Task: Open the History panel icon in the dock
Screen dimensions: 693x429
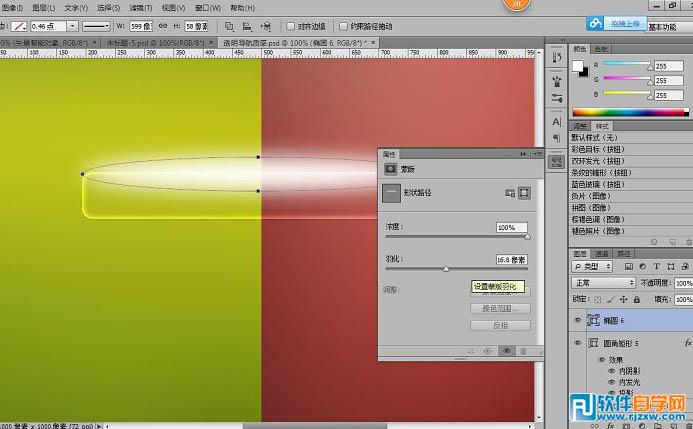Action: coord(556,57)
